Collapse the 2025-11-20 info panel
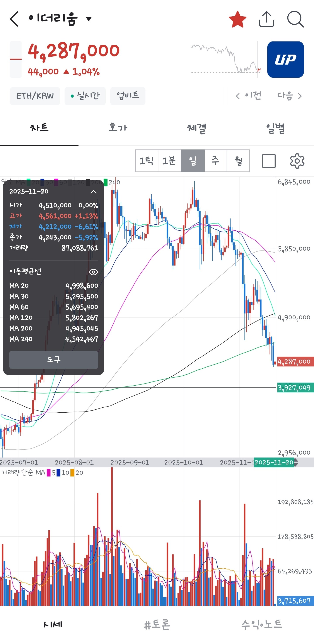 coord(93,192)
